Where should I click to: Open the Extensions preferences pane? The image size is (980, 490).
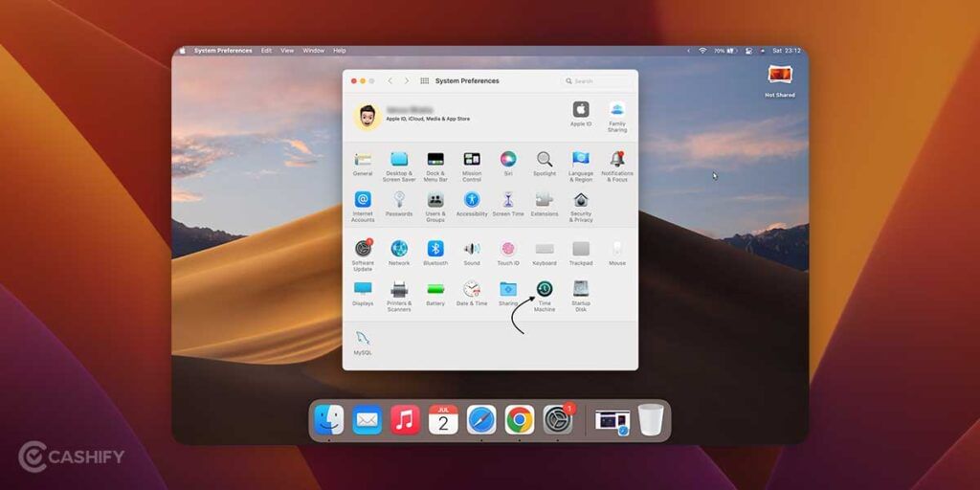pyautogui.click(x=545, y=205)
